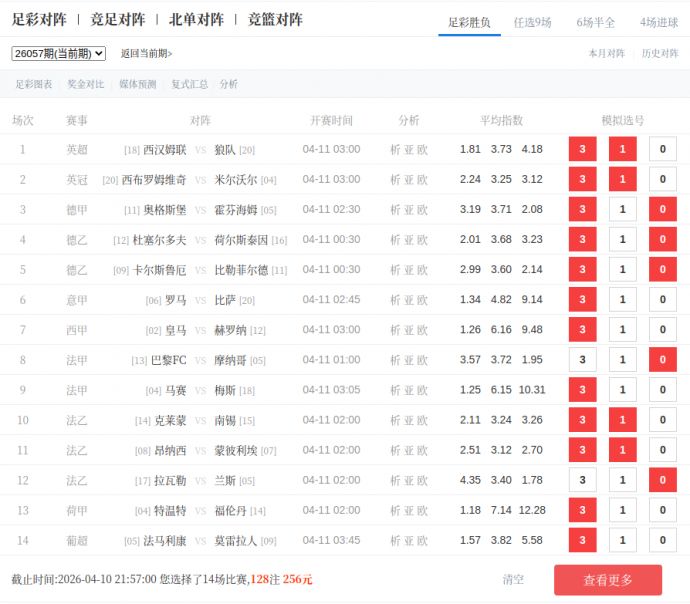The height and width of the screenshot is (604, 690).
Task: Toggle option 0 for match 1 西汉姆联
Action: pyautogui.click(x=662, y=150)
